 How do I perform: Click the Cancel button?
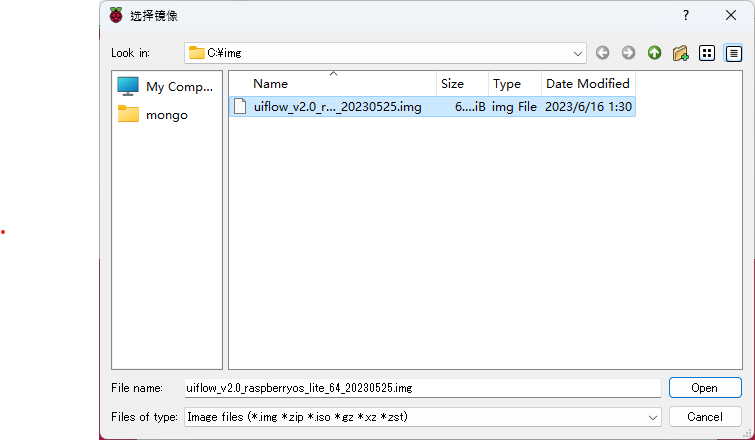[705, 417]
